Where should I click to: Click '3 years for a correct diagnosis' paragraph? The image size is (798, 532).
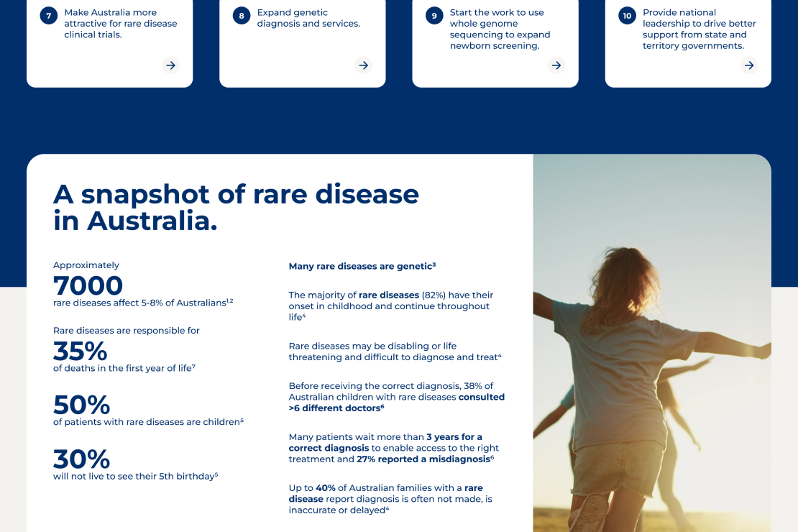tap(394, 448)
